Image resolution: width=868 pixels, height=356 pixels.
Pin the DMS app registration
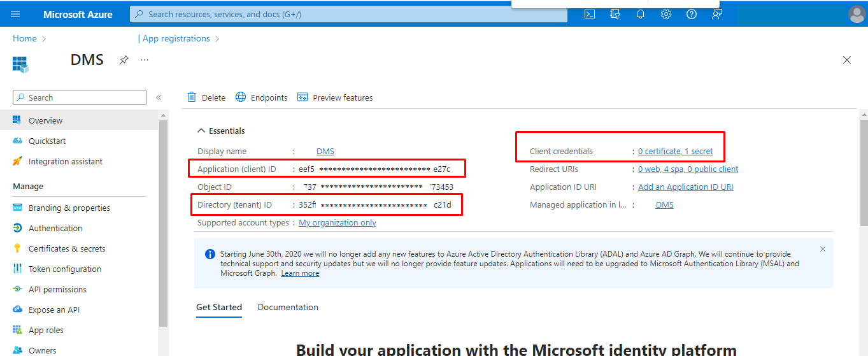tap(124, 59)
